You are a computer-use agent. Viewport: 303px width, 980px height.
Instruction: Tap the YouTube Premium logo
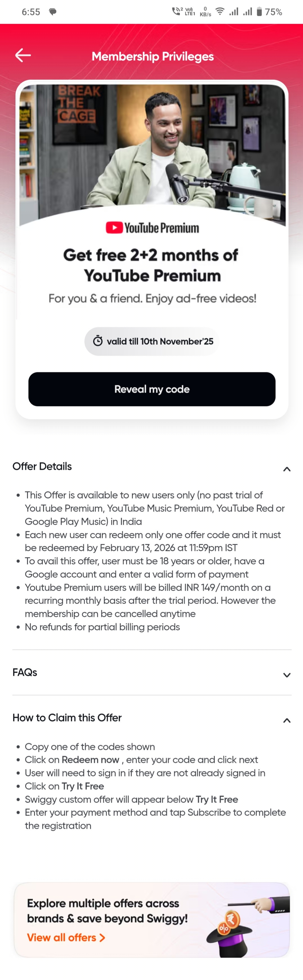coord(152,228)
